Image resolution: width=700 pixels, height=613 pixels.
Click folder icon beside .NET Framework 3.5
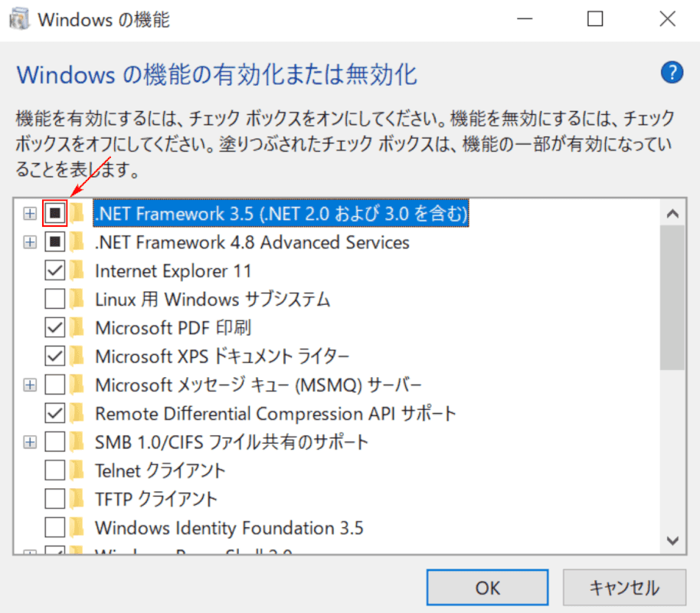click(x=77, y=213)
